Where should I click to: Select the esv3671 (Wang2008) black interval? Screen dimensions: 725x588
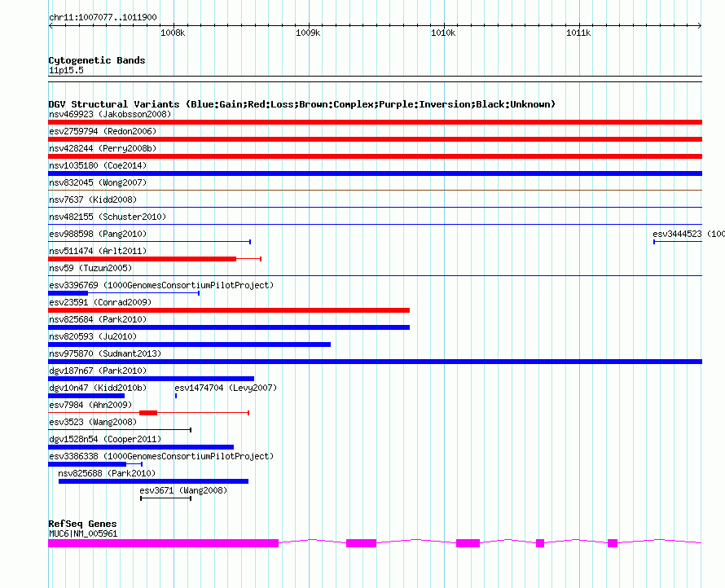click(x=165, y=498)
